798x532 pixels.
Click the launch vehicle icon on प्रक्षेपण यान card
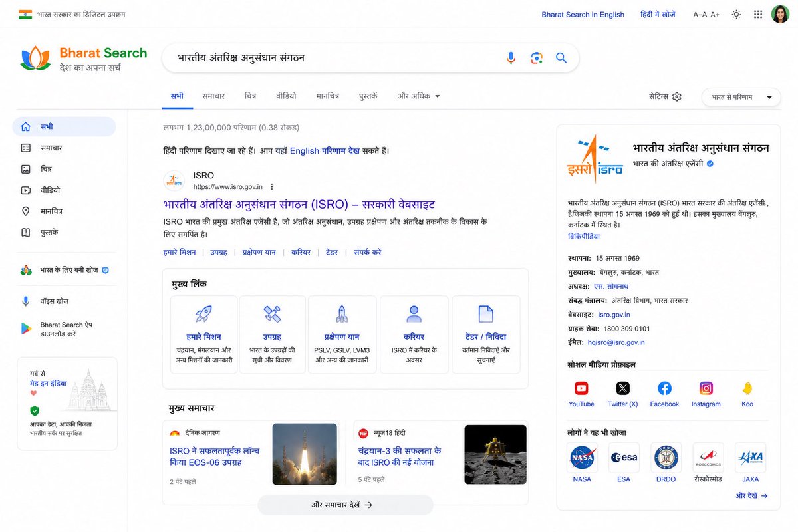pyautogui.click(x=342, y=314)
